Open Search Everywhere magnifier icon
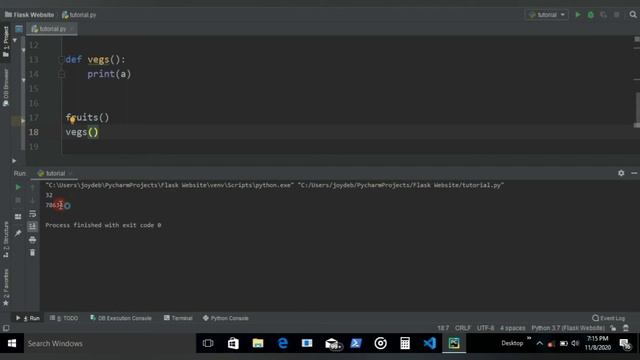The image size is (640, 360). (x=633, y=15)
